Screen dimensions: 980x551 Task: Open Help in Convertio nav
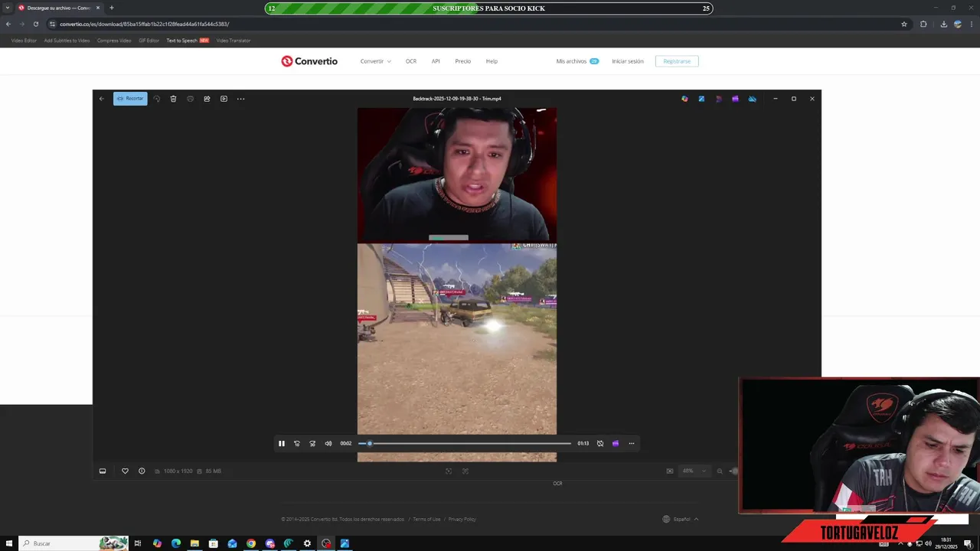coord(492,61)
